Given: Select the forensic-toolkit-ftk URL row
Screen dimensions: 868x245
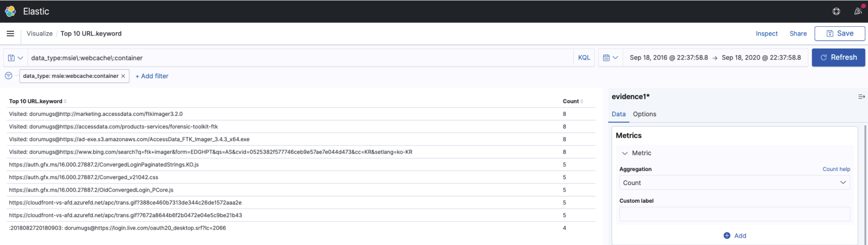Looking at the screenshot, I should [302, 127].
